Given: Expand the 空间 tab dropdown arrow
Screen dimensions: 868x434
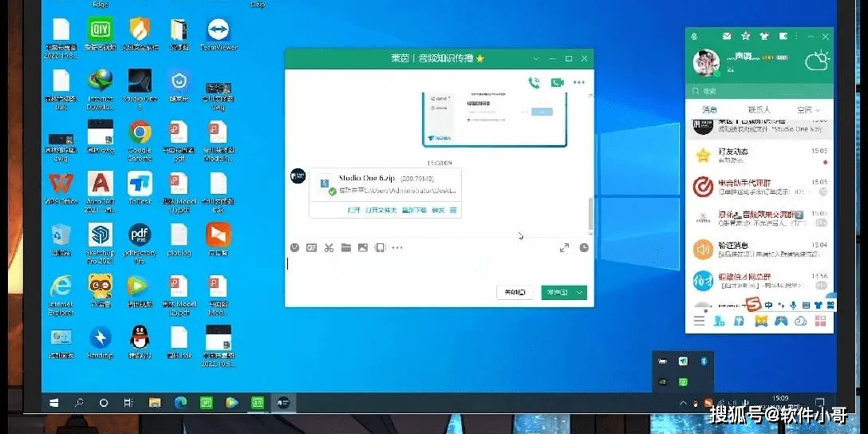Looking at the screenshot, I should pyautogui.click(x=818, y=110).
